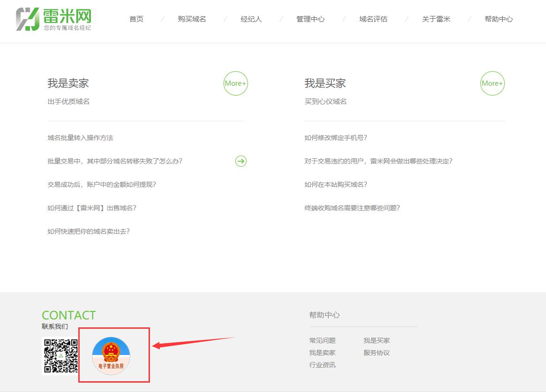Open 如何修改绑定手机号？ help article
The image size is (546, 392).
point(336,138)
